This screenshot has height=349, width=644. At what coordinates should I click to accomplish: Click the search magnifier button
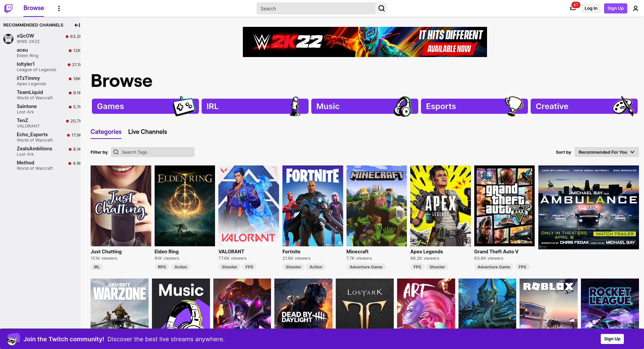(x=382, y=8)
